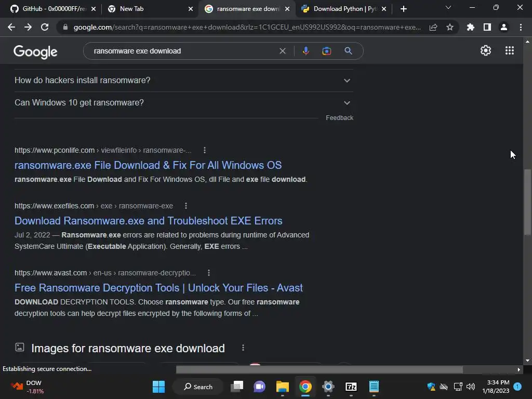532x399 pixels.
Task: Open Google quick settings gear
Action: click(x=486, y=50)
